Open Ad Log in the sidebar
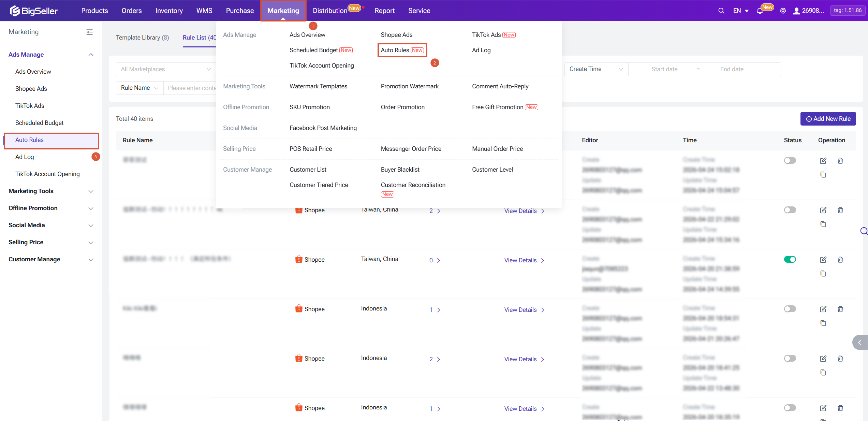868x421 pixels. click(25, 157)
